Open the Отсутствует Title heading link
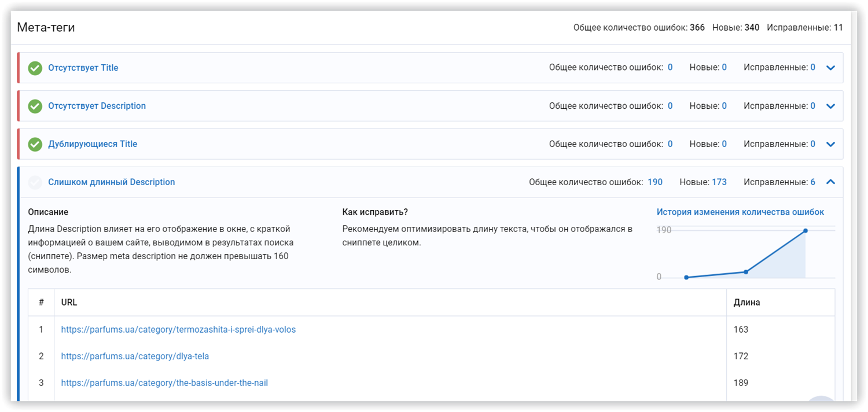Screen dimensions: 868x412 point(83,68)
